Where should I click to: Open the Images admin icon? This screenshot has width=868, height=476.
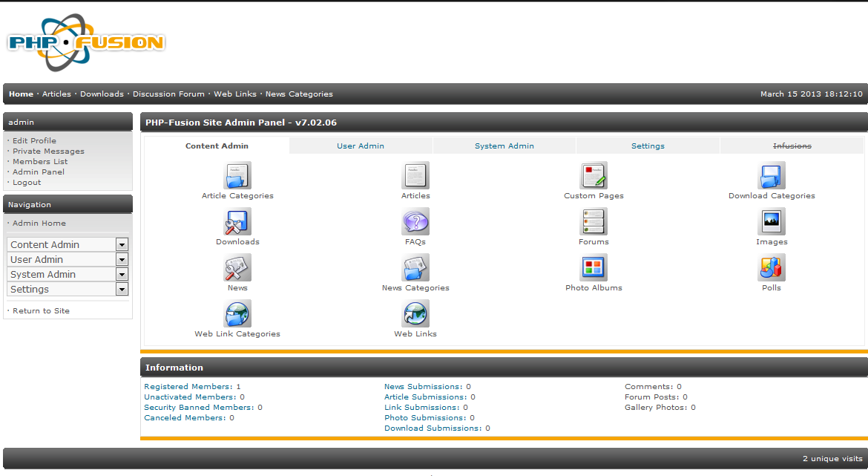pos(772,221)
